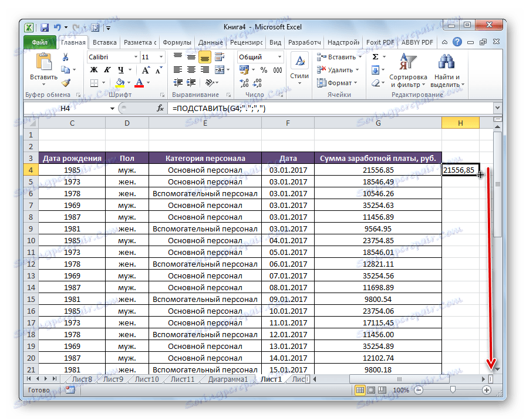Click the Fill down icon
Screen dimensions: 526x420
point(376,70)
